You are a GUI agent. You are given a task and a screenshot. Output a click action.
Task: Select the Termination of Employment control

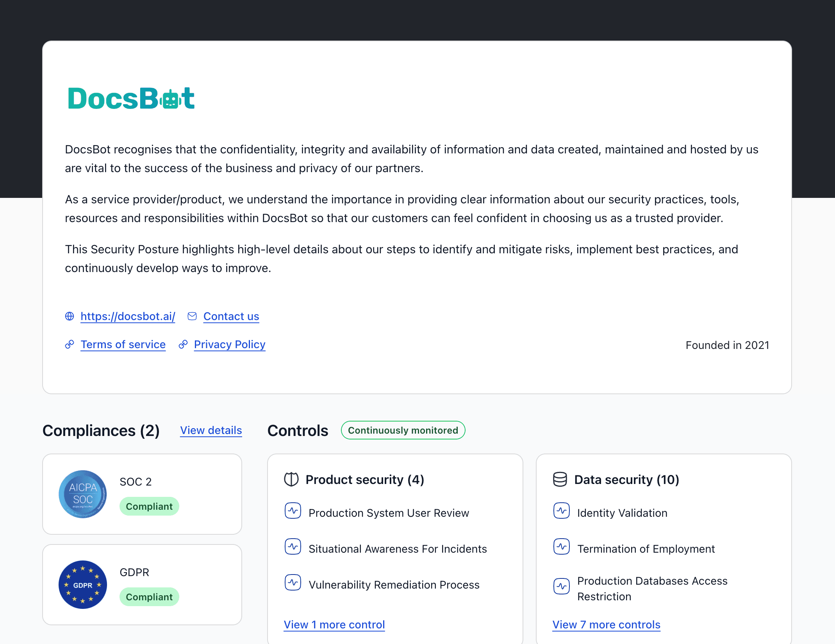click(646, 549)
